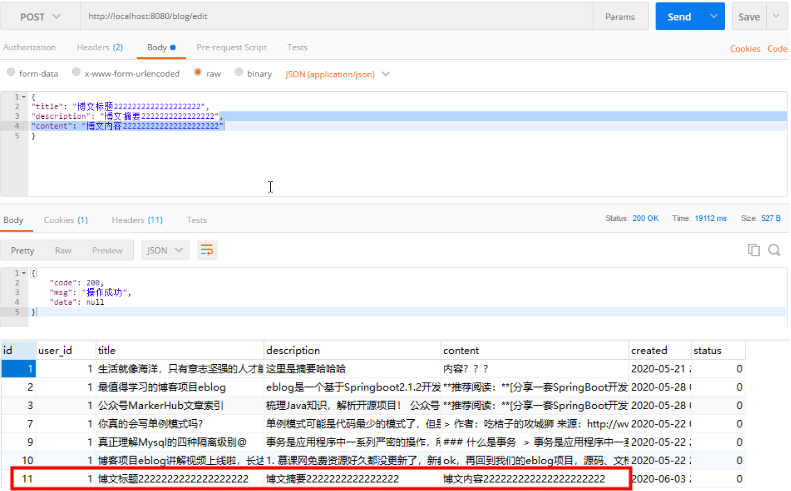The height and width of the screenshot is (491, 791).
Task: Select the title cell of row id 11
Action: click(180, 478)
